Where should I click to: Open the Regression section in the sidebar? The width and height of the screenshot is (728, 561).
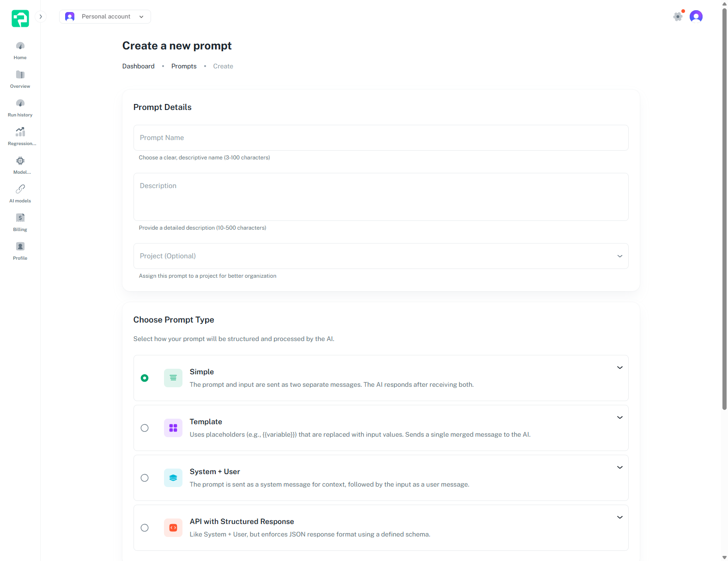20,135
